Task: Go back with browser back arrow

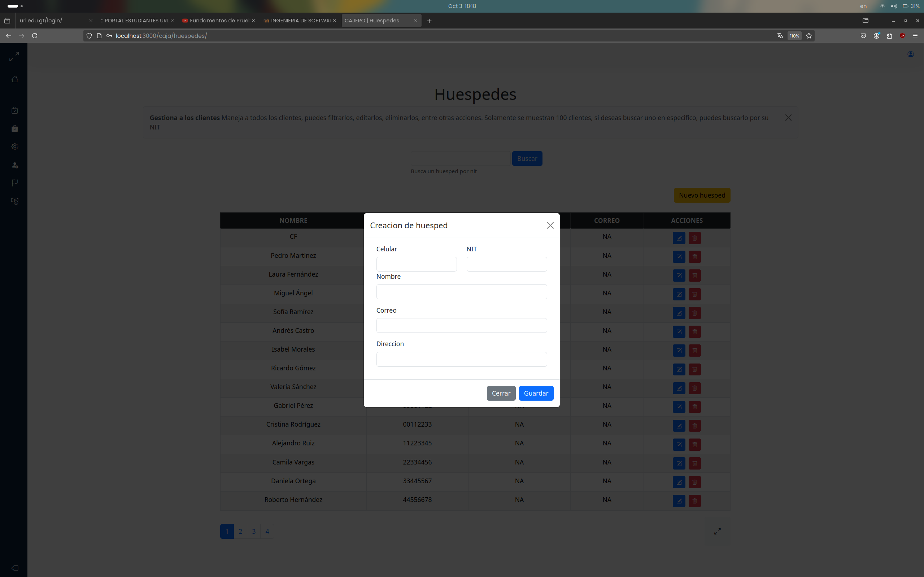Action: (8, 36)
